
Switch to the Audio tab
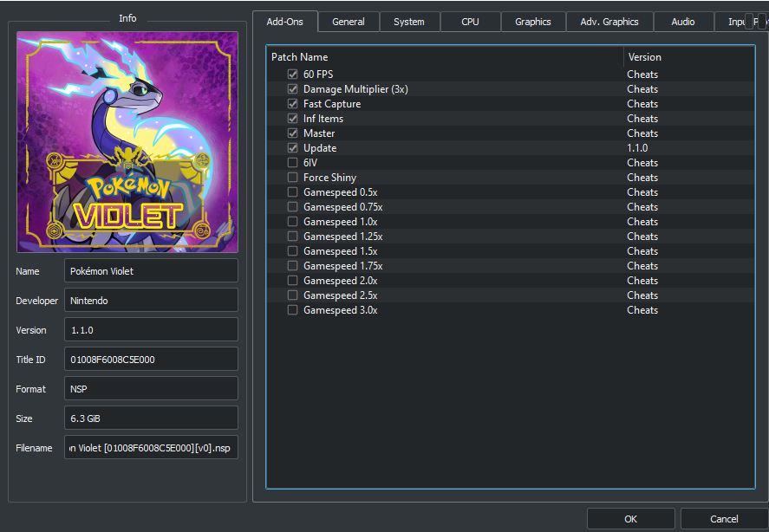tap(682, 22)
